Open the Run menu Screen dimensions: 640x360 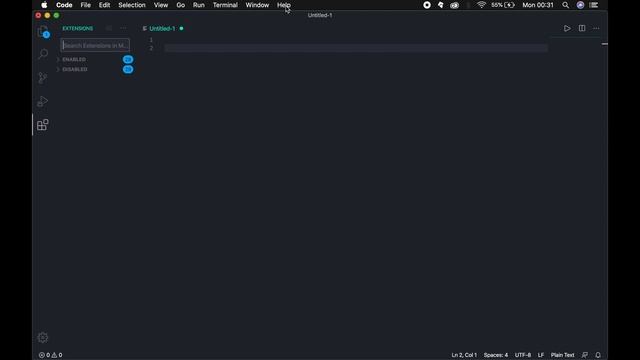199,5
